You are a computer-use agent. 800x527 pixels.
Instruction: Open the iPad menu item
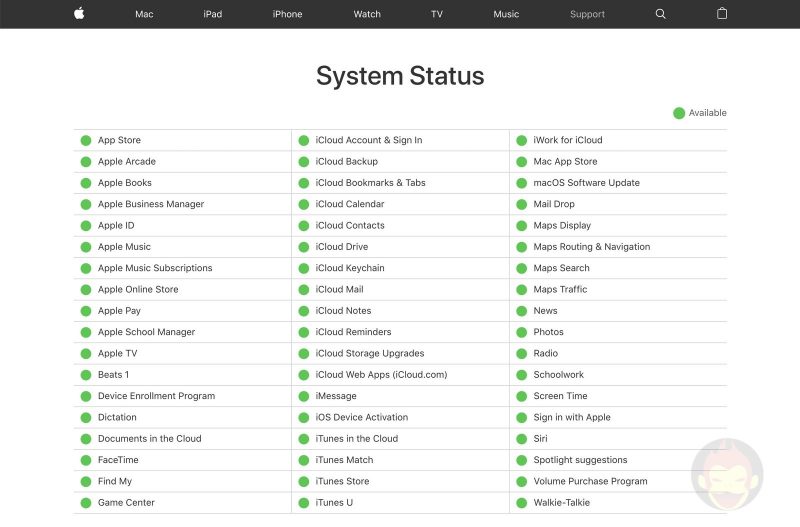(x=212, y=14)
